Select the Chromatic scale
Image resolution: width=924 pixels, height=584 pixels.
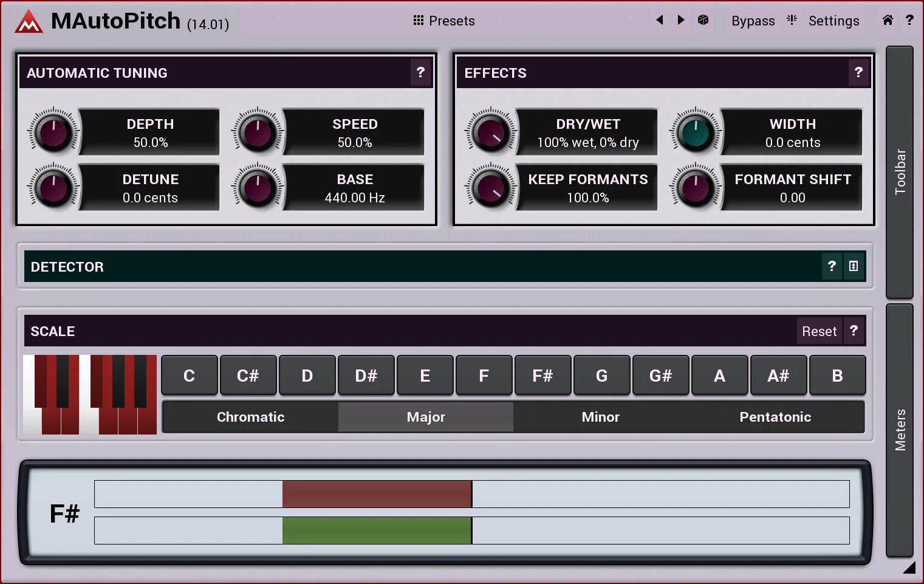(250, 417)
